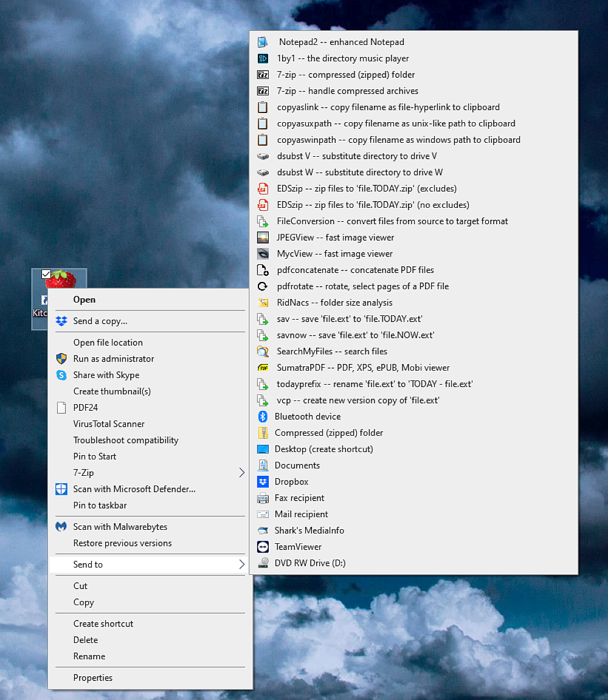The width and height of the screenshot is (608, 700).
Task: Click the 7-zip handle archives icon
Action: 263,91
